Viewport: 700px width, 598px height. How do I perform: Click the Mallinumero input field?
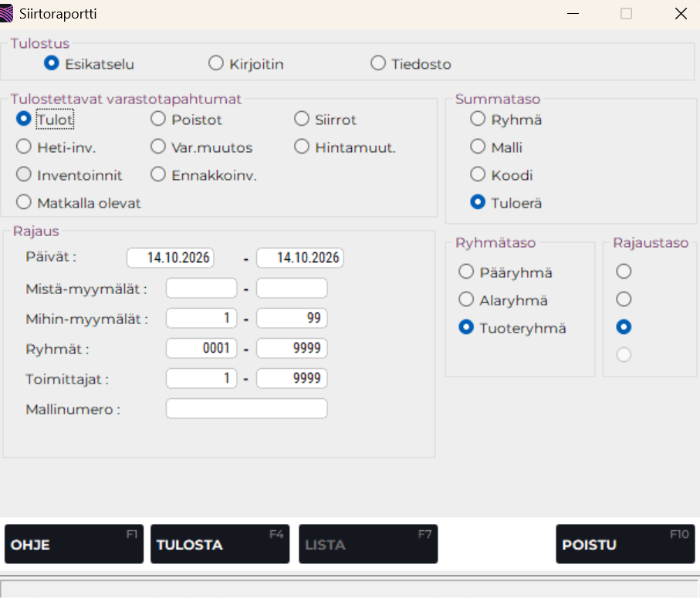pos(247,409)
